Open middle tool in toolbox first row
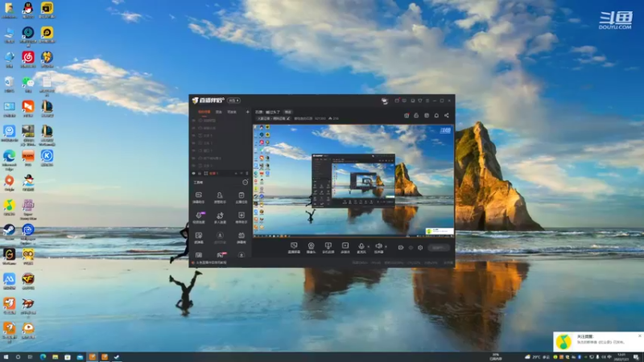644x362 pixels. tap(220, 197)
